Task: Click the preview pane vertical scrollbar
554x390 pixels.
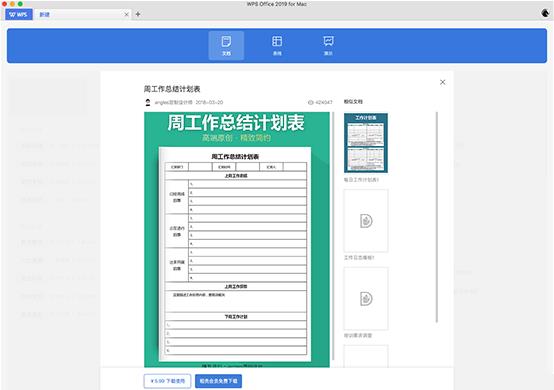Action: click(x=333, y=236)
